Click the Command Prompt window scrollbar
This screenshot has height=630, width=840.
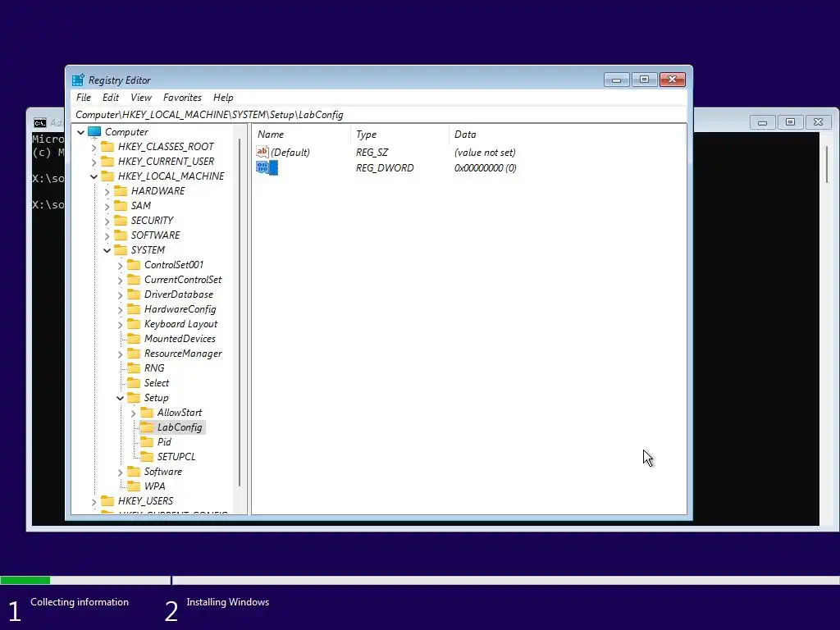(827, 164)
